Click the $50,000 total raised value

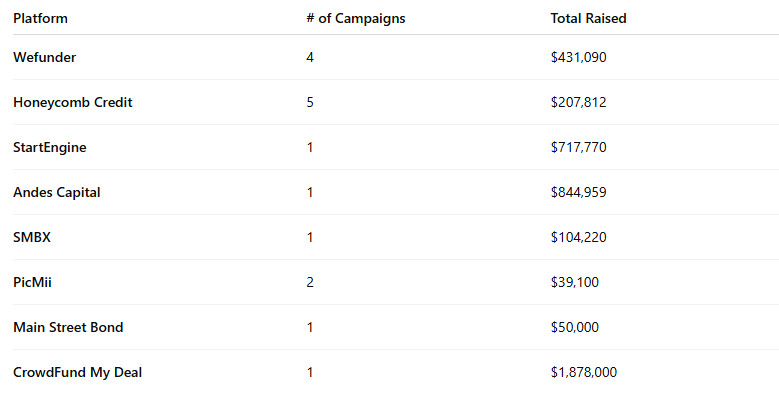click(x=574, y=327)
